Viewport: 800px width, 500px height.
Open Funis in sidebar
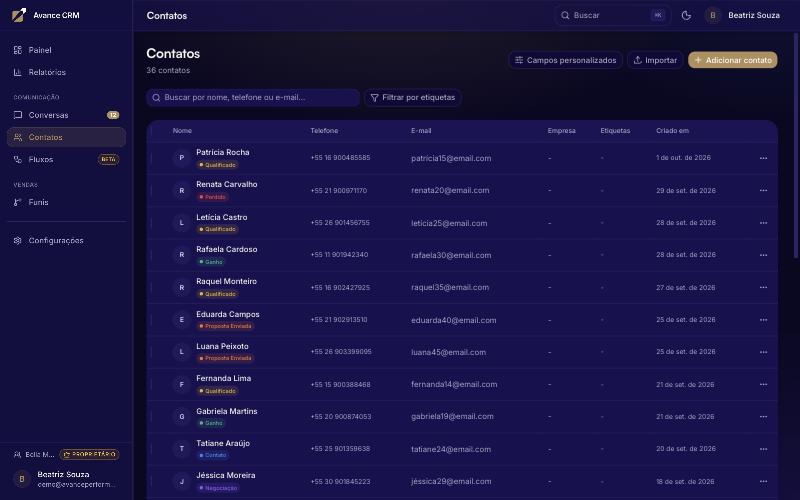(66, 202)
